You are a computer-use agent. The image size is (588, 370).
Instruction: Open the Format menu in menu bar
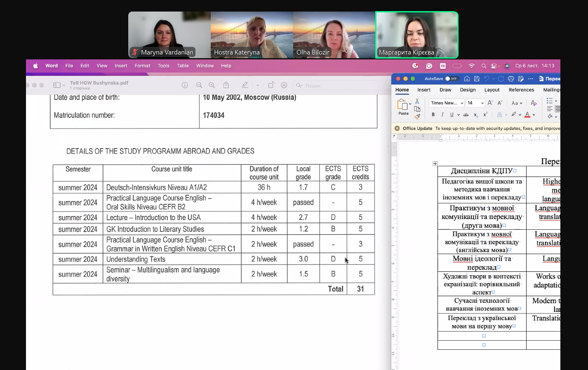click(142, 66)
